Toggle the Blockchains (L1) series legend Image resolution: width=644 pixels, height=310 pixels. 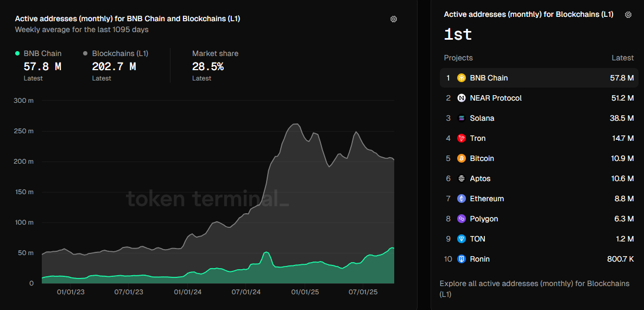click(119, 53)
